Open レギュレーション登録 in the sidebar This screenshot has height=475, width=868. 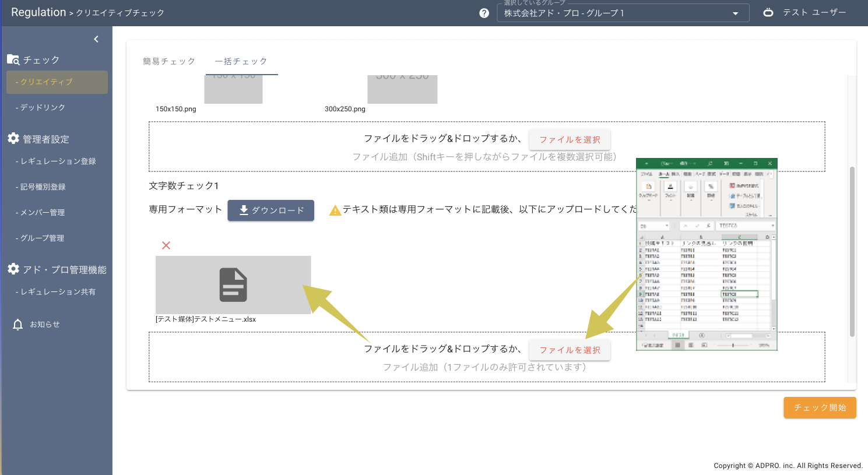click(56, 161)
